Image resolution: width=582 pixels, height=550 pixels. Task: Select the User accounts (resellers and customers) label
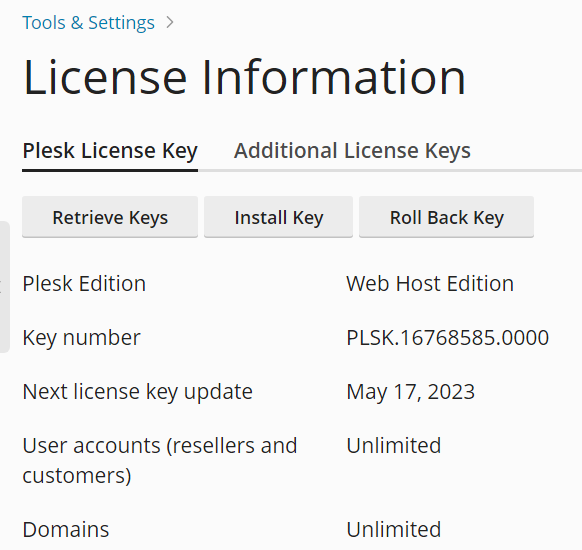(x=160, y=461)
